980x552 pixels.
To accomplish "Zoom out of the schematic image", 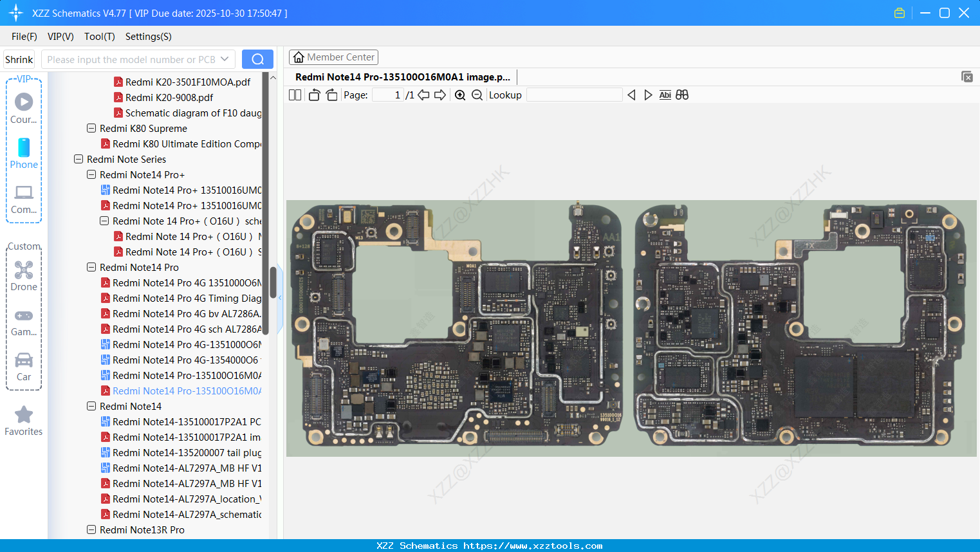I will click(x=477, y=95).
